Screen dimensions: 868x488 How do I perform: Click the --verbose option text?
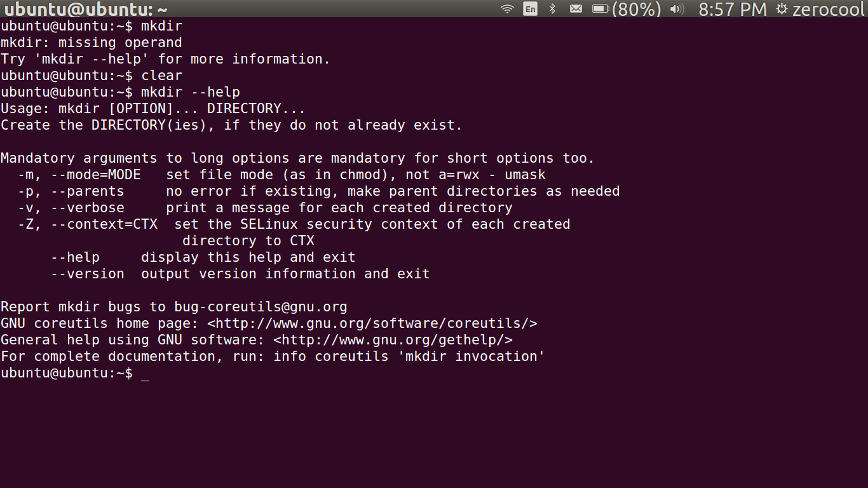pyautogui.click(x=88, y=208)
